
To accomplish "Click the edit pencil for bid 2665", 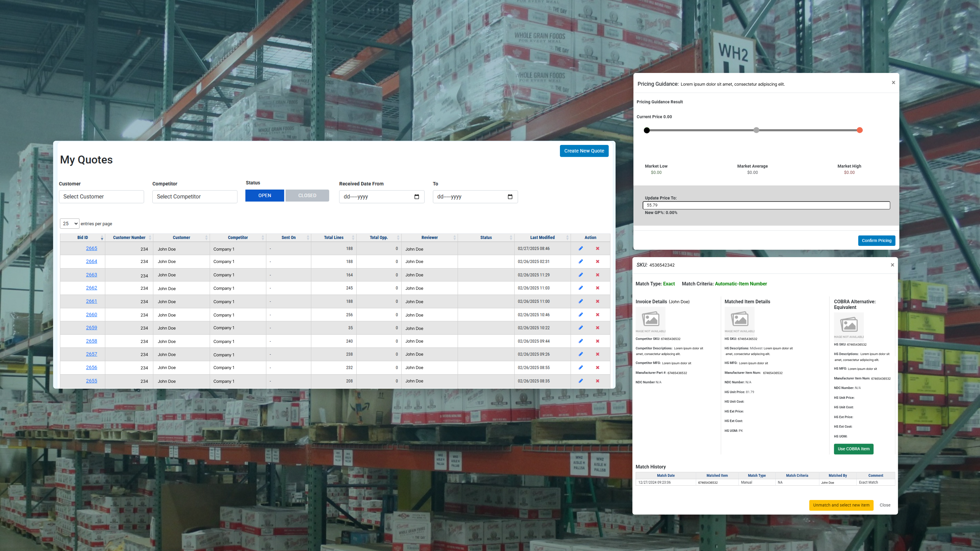I will 581,248.
